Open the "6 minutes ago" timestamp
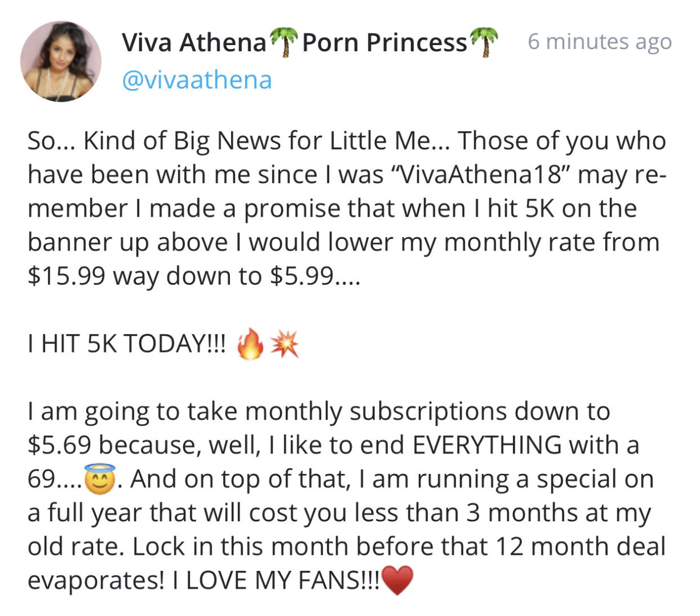 click(x=600, y=42)
